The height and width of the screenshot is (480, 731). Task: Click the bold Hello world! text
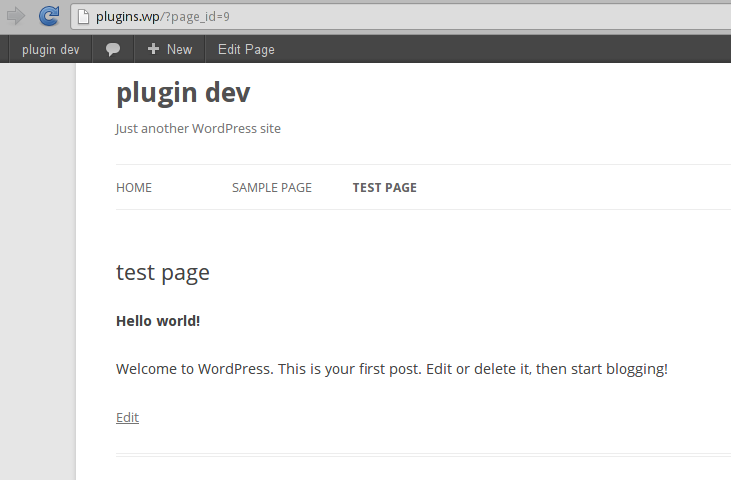(158, 321)
